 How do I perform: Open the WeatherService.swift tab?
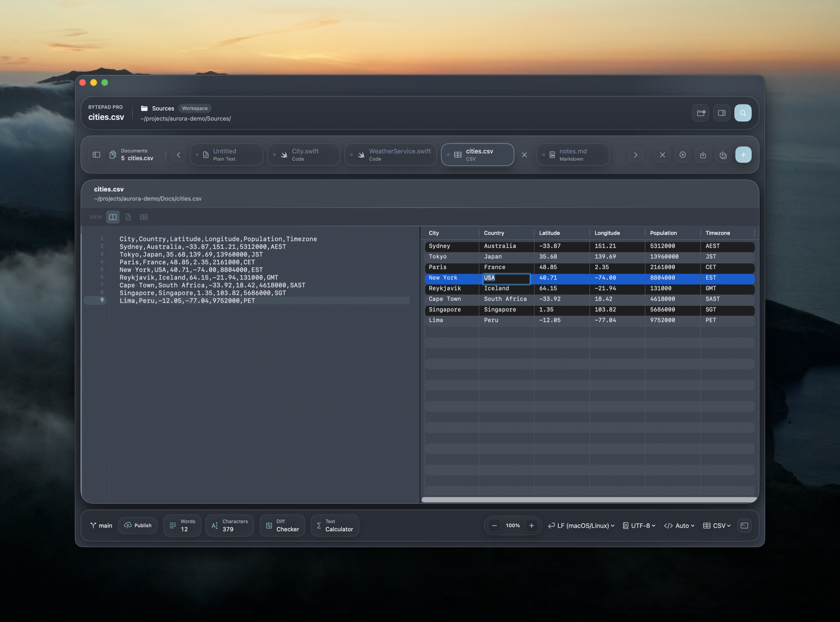[x=390, y=155]
